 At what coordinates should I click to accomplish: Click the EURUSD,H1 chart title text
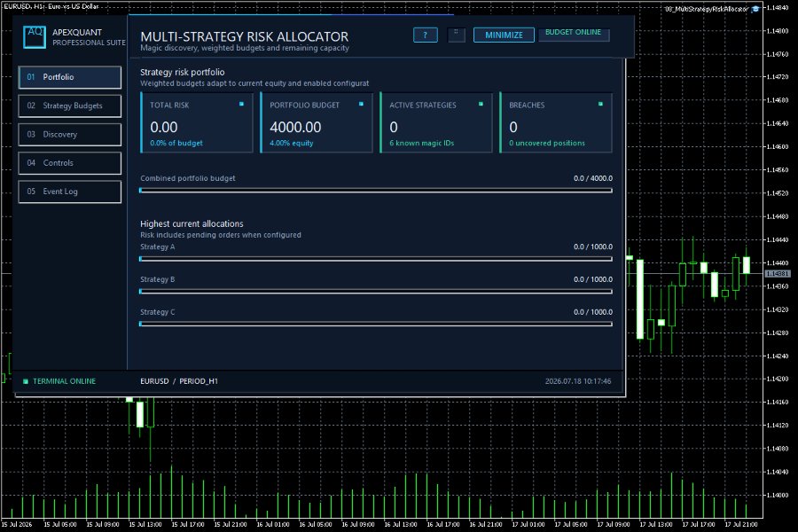pos(51,6)
